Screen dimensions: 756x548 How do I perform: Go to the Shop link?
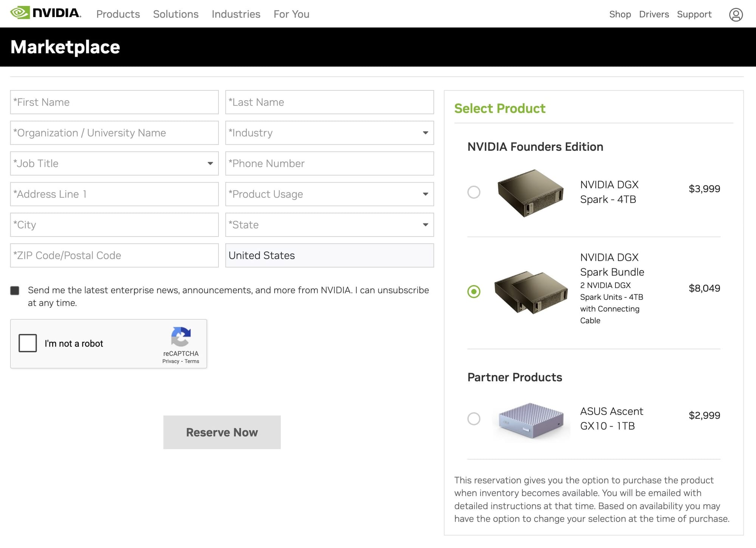620,14
